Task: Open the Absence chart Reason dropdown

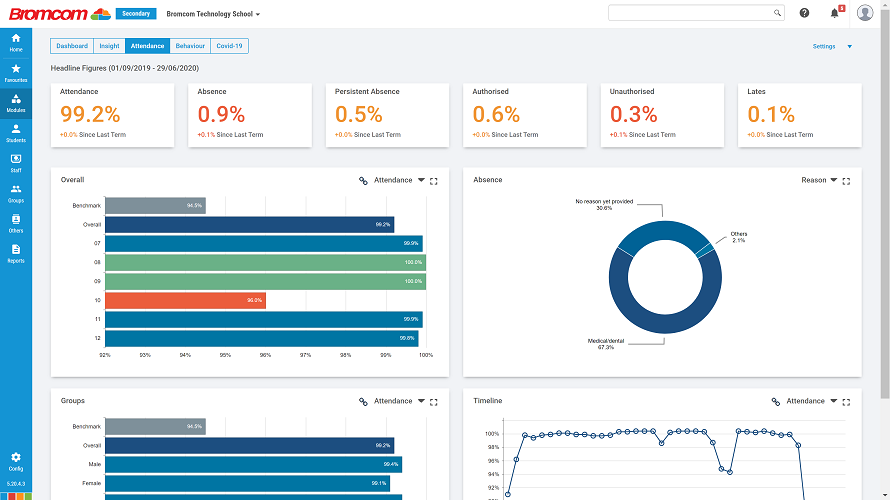Action: [x=819, y=181]
